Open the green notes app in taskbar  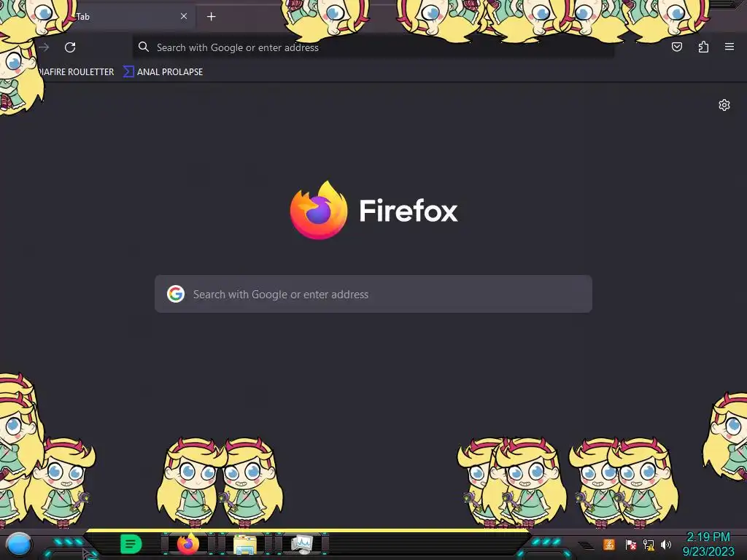click(x=131, y=544)
